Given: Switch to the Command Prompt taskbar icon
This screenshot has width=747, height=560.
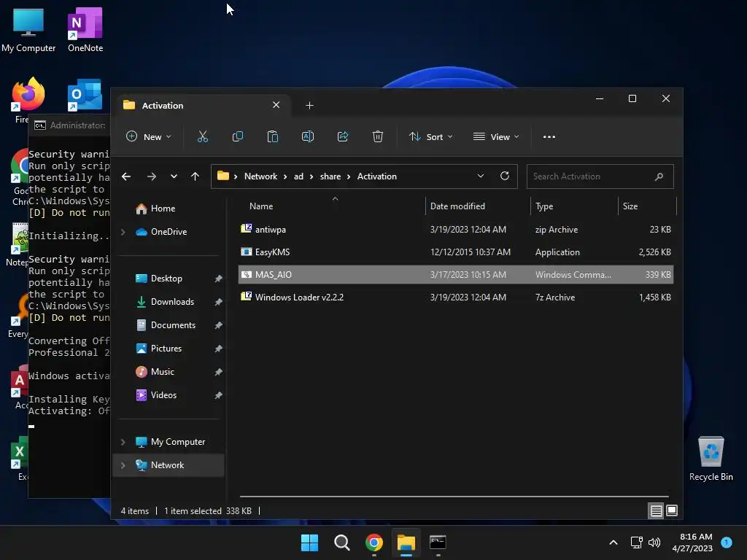Looking at the screenshot, I should 438,542.
